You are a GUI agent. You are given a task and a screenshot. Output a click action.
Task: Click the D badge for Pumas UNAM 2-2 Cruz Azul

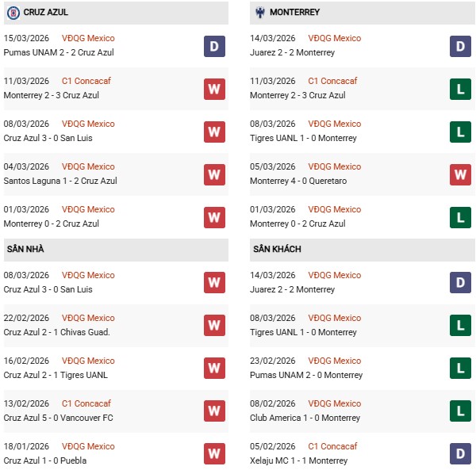coord(214,46)
